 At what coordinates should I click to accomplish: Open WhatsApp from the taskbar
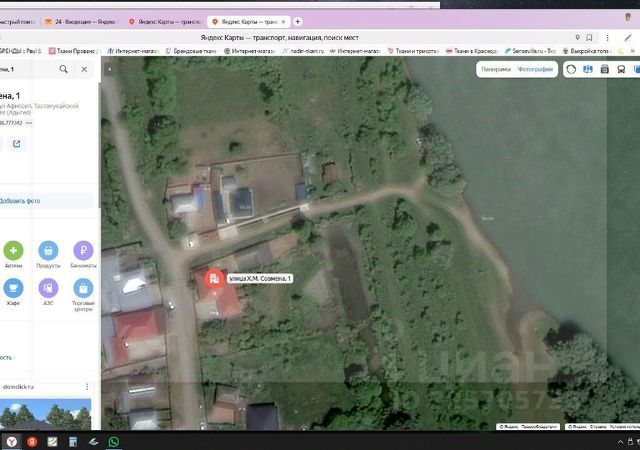point(113,441)
